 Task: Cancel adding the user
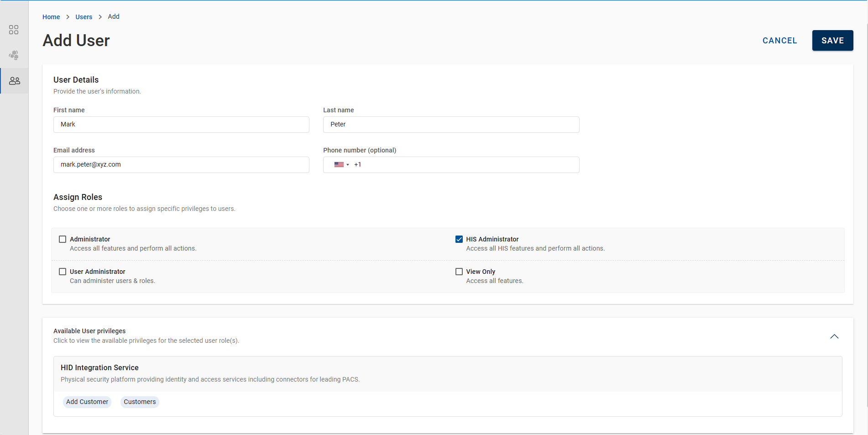pyautogui.click(x=779, y=41)
